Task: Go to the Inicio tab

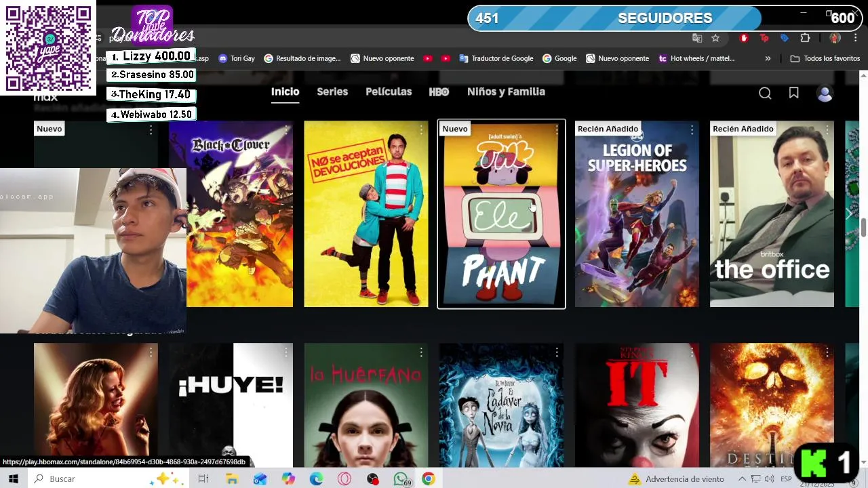Action: [x=285, y=91]
